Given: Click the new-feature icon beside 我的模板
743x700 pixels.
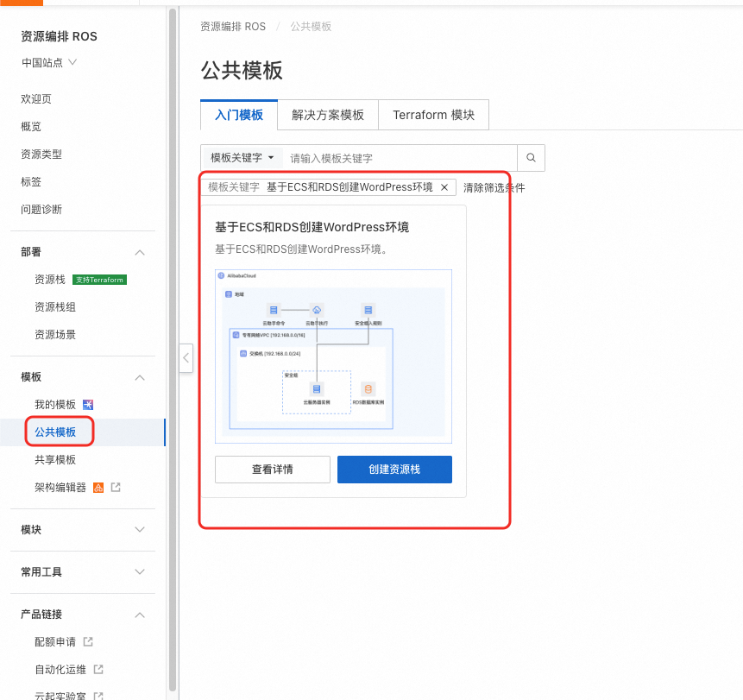Looking at the screenshot, I should point(88,405).
